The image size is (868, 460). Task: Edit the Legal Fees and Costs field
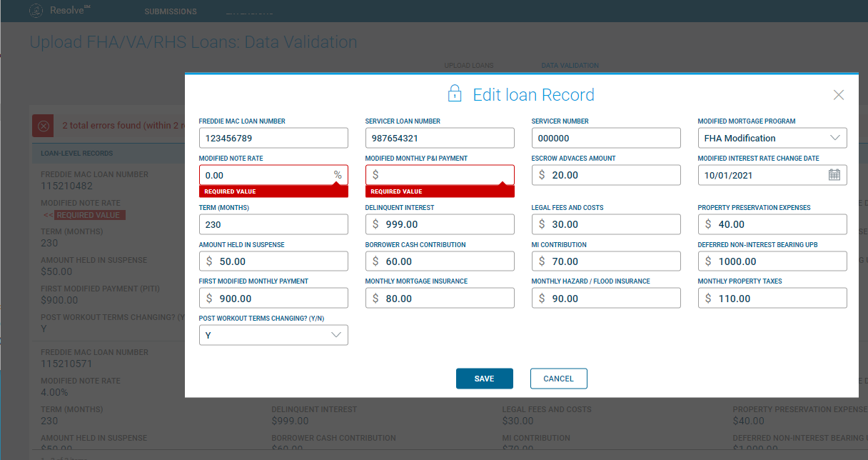(606, 224)
